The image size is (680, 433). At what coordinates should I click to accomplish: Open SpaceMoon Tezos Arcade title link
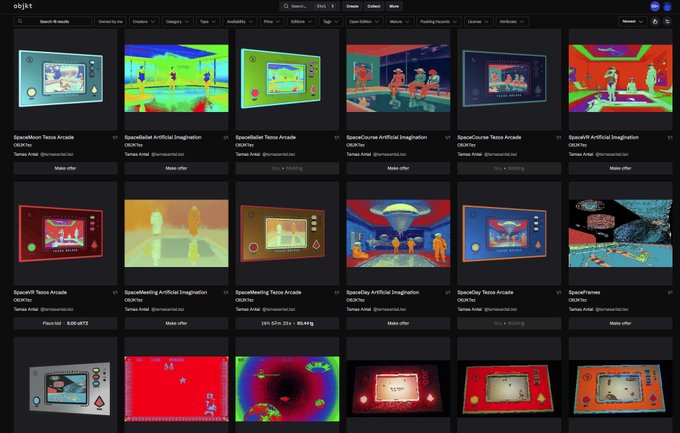[43, 137]
